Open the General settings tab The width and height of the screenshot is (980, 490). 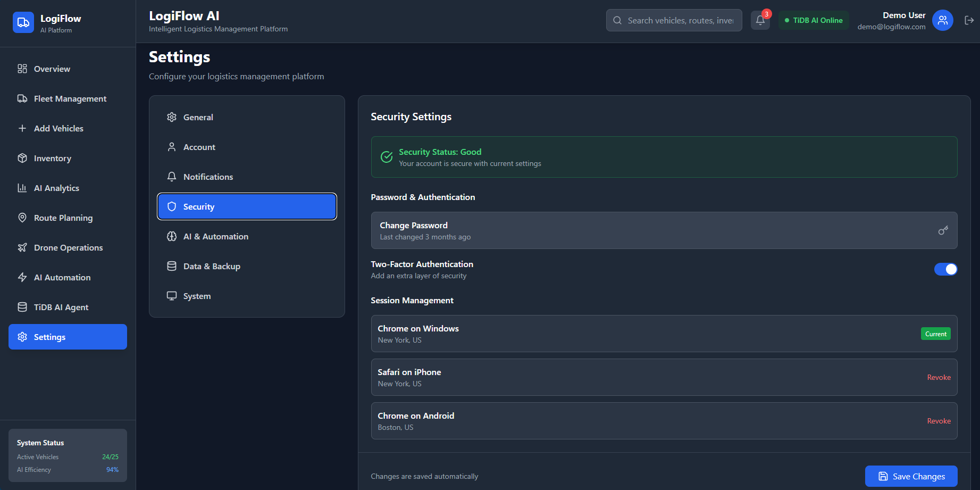198,117
